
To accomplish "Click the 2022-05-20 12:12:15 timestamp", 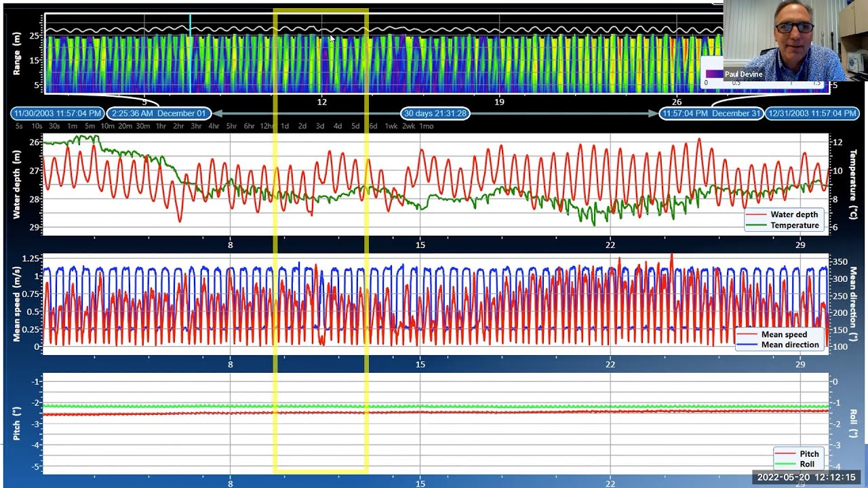I will coord(806,477).
